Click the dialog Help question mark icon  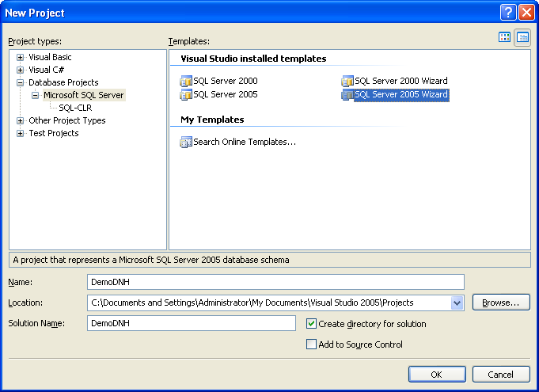[508, 13]
